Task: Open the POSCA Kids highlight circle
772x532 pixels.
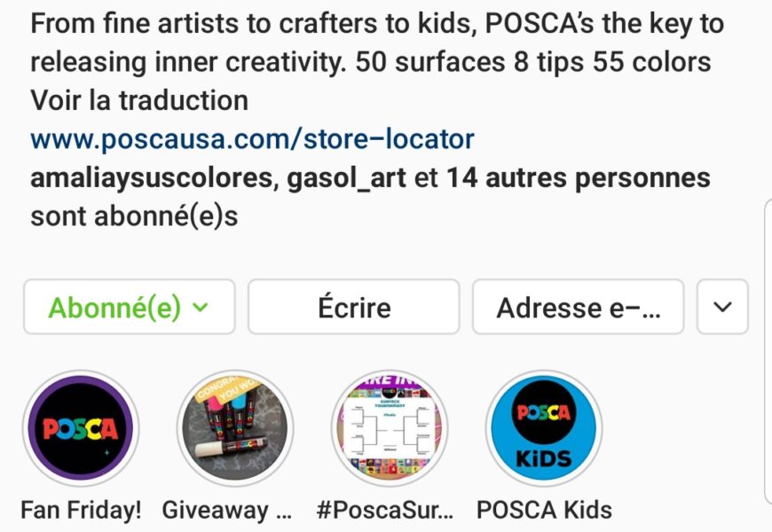Action: click(544, 429)
